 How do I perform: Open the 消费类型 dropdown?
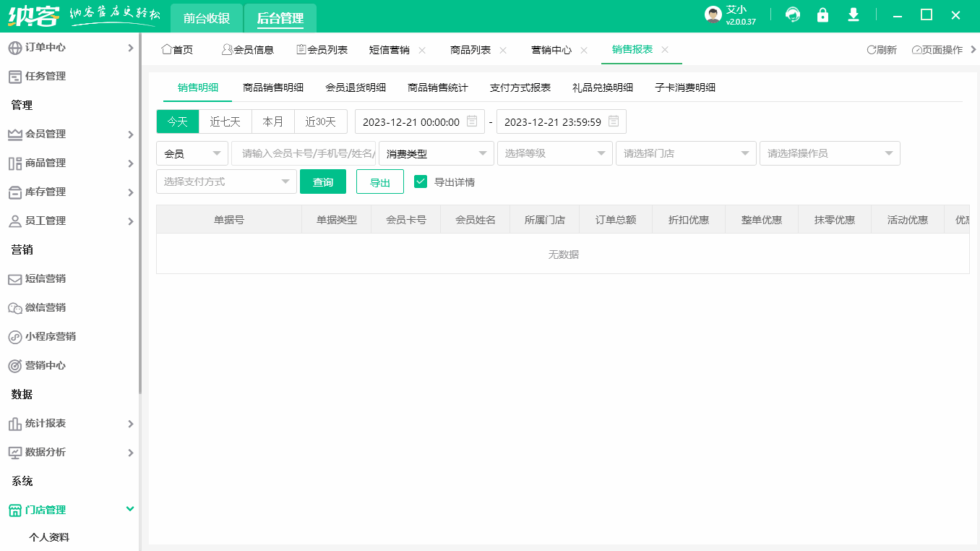(436, 153)
